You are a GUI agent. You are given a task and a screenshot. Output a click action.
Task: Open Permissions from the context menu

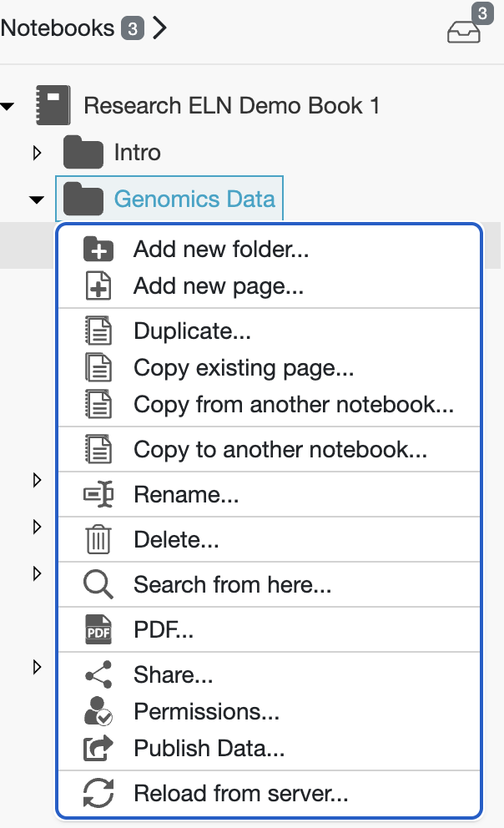[206, 711]
